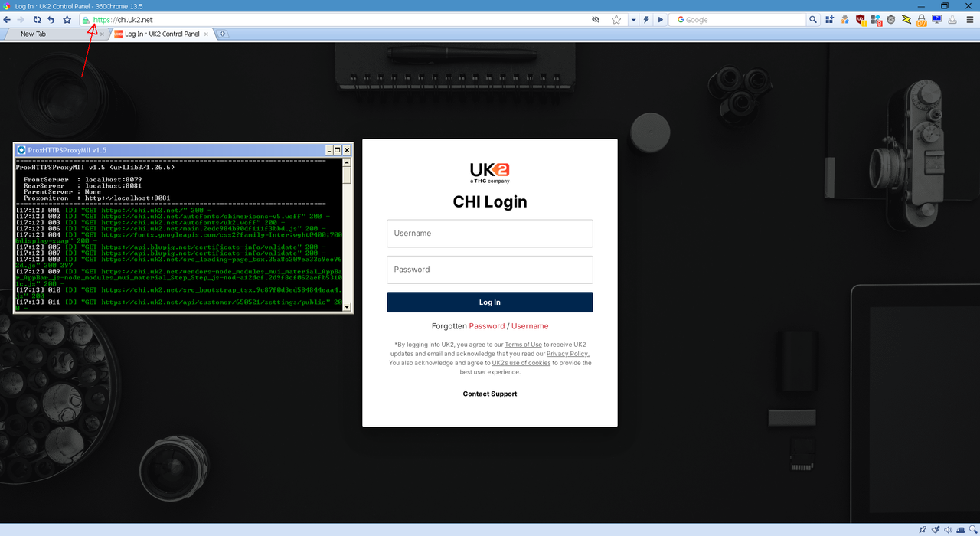This screenshot has width=980, height=536.
Task: Click Contact Support
Action: (490, 394)
